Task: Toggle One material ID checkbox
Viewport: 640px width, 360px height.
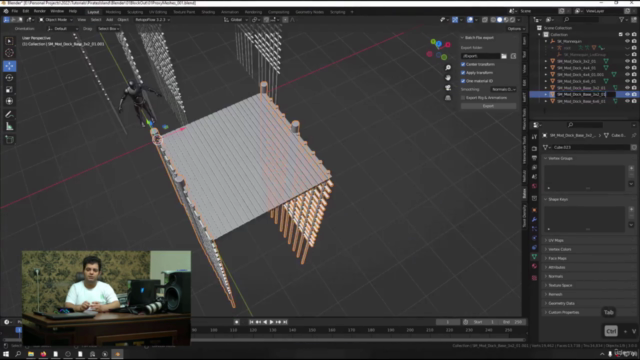Action: tap(463, 81)
